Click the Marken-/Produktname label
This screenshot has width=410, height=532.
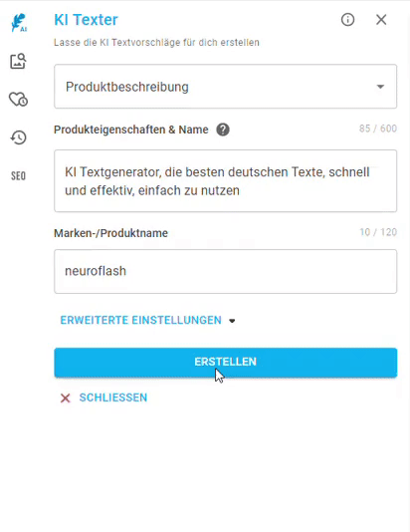pyautogui.click(x=110, y=233)
